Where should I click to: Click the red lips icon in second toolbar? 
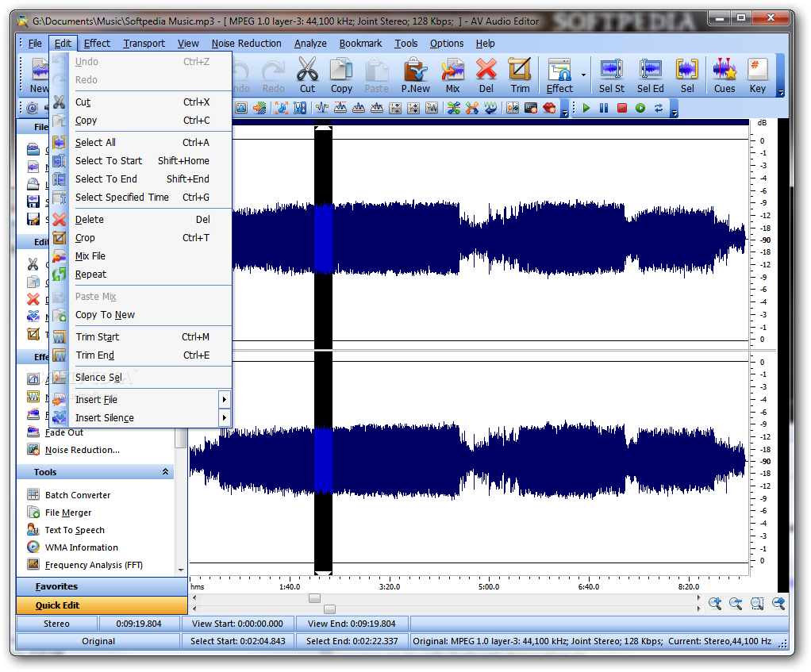click(549, 108)
